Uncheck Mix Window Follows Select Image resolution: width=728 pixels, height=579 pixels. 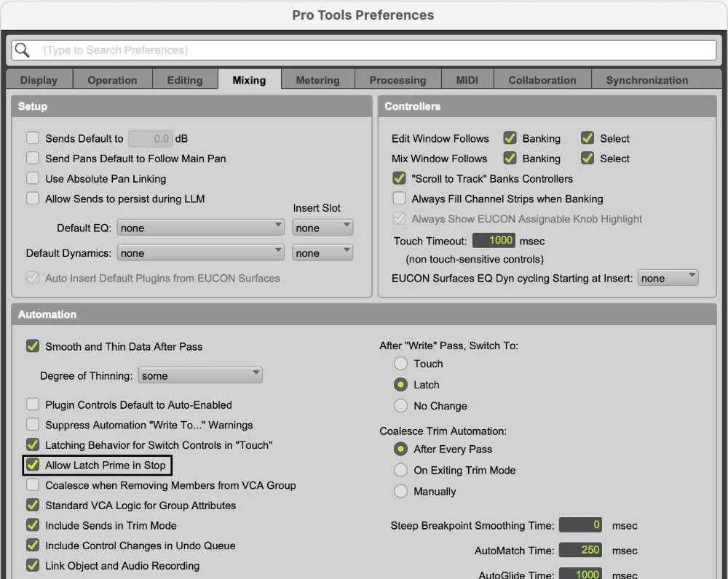tap(587, 158)
